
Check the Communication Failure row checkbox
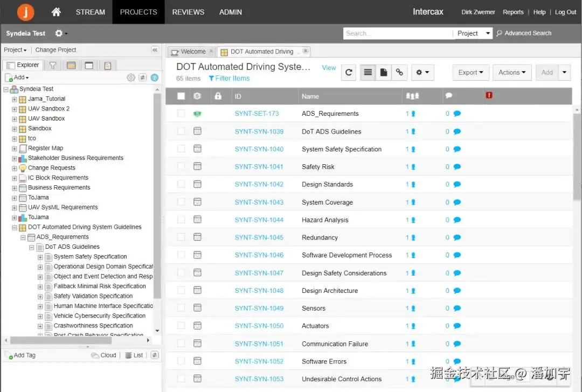[181, 344]
